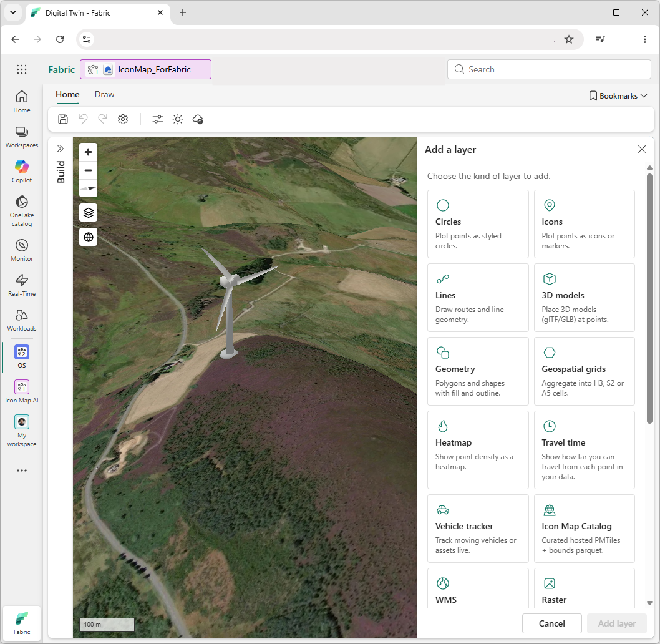Screen dimensions: 660x644
Task: Select the OS workspace in sidebar
Action: [x=22, y=356]
